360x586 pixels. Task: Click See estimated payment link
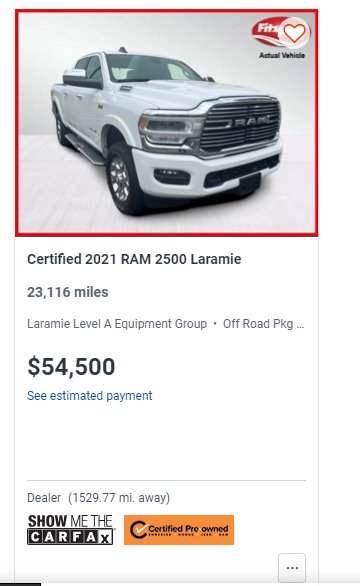click(90, 396)
